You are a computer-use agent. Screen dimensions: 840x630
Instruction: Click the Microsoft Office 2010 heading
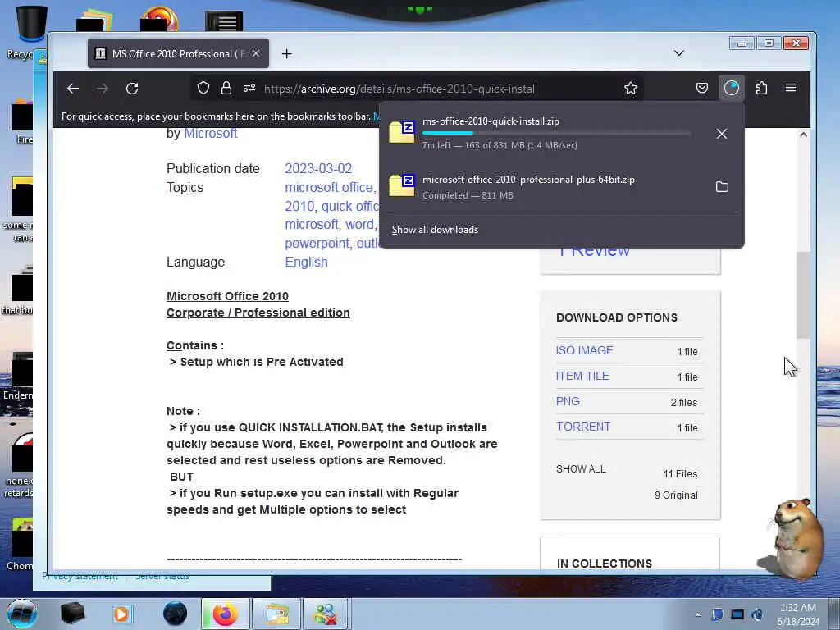point(228,296)
